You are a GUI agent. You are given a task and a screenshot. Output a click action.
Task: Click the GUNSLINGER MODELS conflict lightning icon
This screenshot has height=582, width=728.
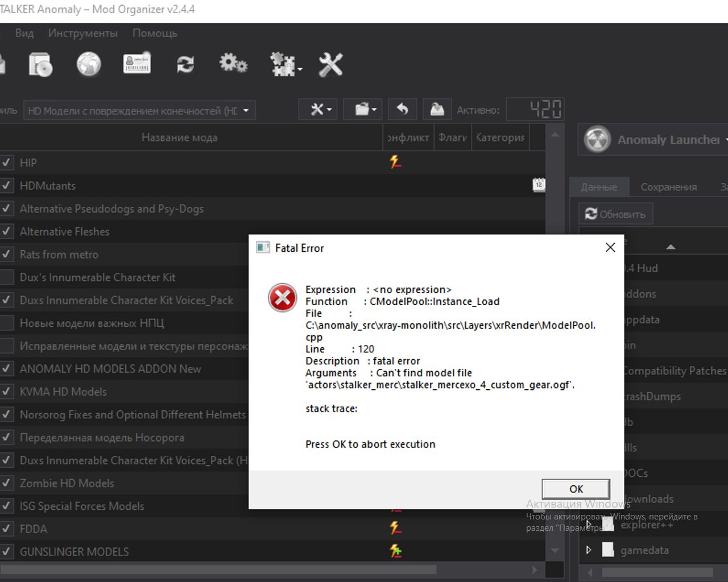(395, 551)
